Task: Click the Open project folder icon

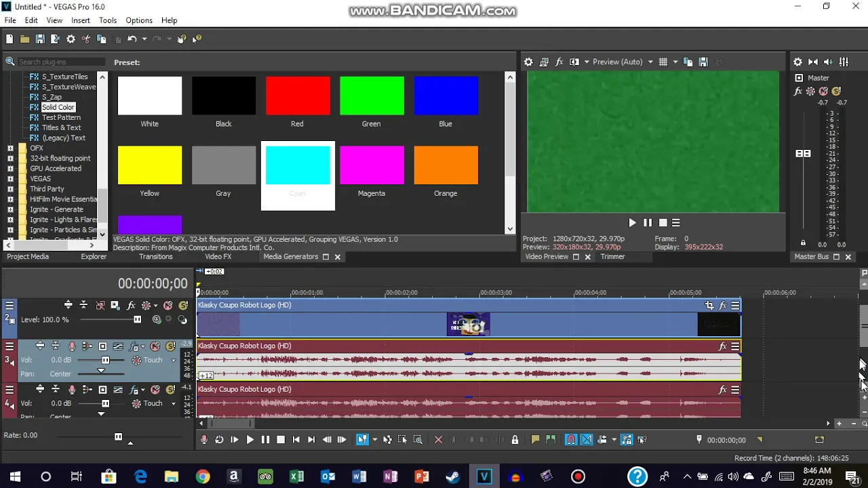Action: pyautogui.click(x=24, y=39)
